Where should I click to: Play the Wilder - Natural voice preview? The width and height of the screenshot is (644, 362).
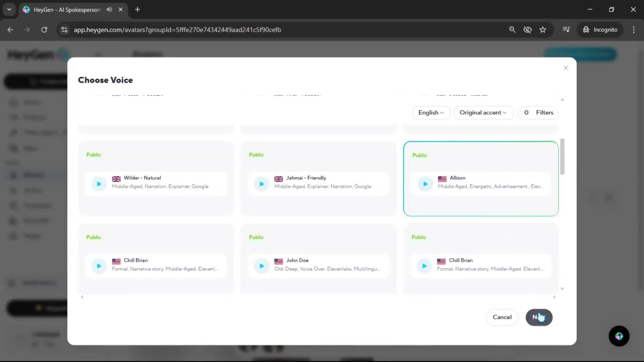point(99,184)
